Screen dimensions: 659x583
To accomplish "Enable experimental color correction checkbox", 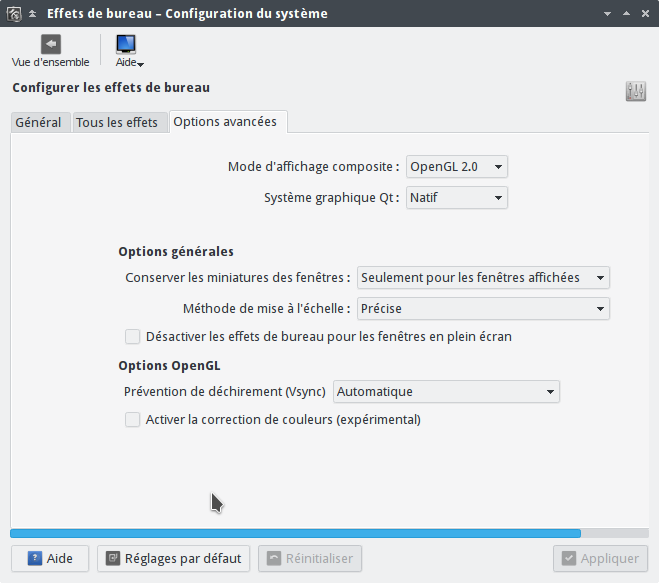I will [x=132, y=419].
